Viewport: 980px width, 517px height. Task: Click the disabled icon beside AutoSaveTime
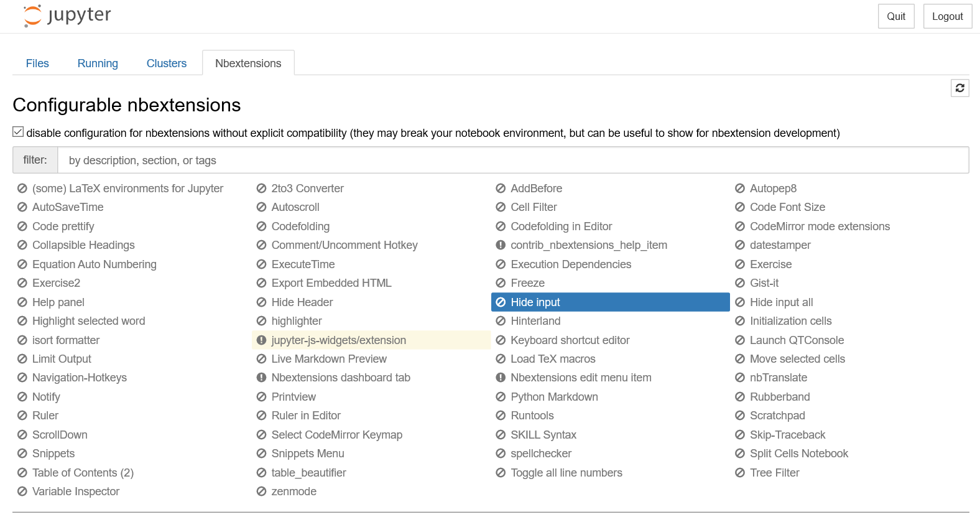click(x=22, y=207)
